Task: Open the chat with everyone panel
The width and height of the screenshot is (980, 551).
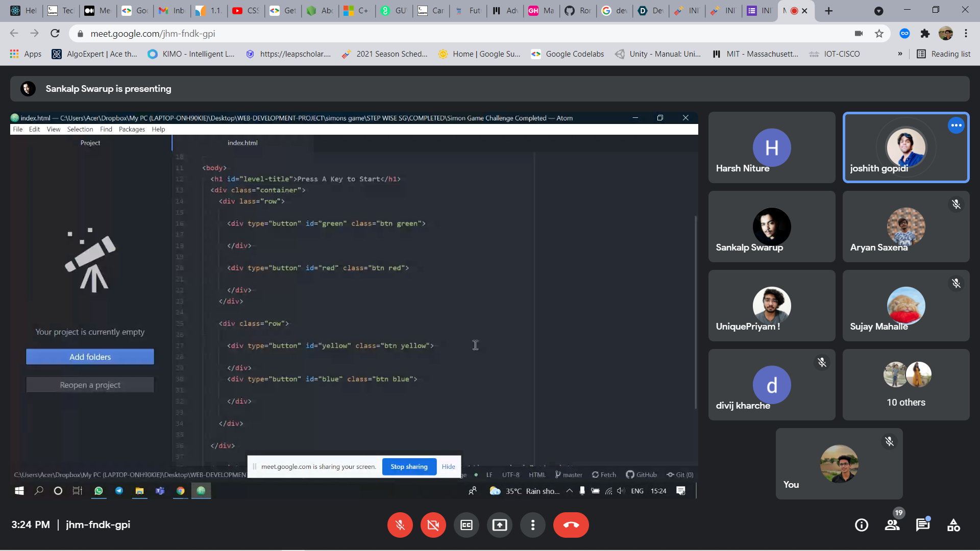Action: pyautogui.click(x=922, y=525)
